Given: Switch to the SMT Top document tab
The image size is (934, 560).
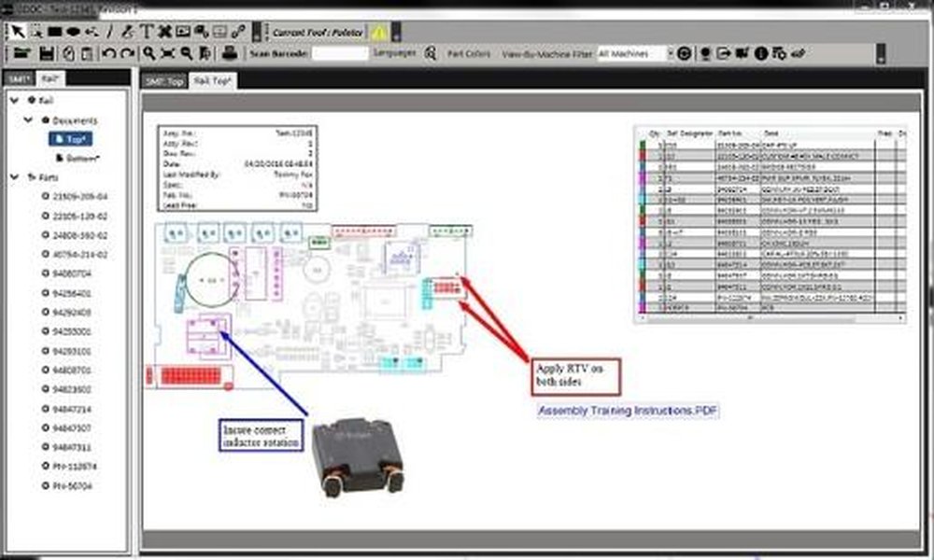Looking at the screenshot, I should 163,81.
